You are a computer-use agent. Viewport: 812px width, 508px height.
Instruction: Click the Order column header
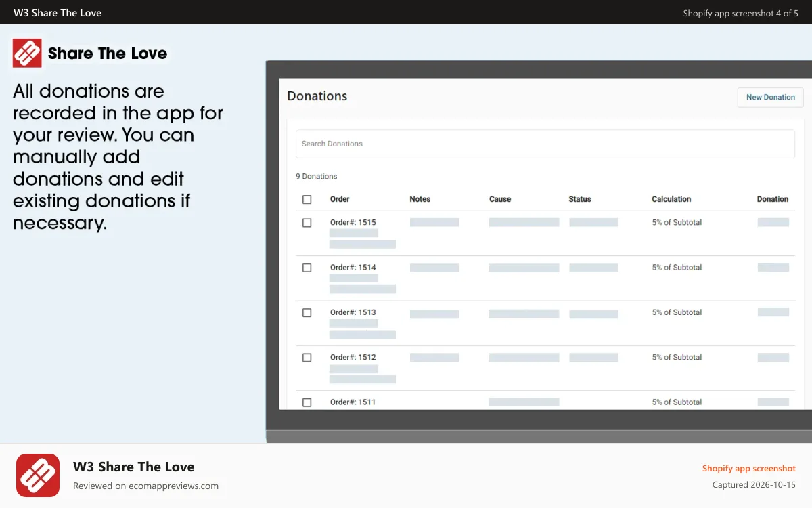tap(340, 199)
